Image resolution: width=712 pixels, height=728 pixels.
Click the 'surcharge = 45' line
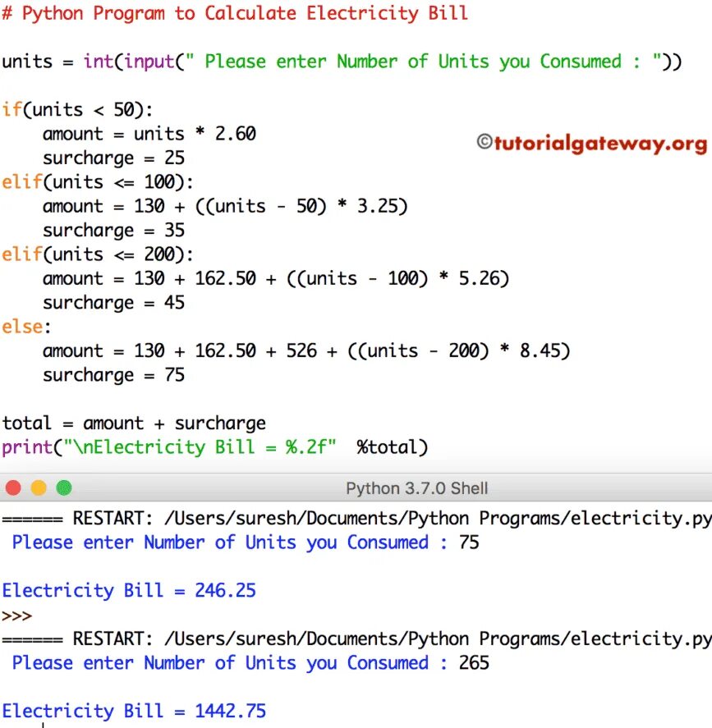click(114, 303)
